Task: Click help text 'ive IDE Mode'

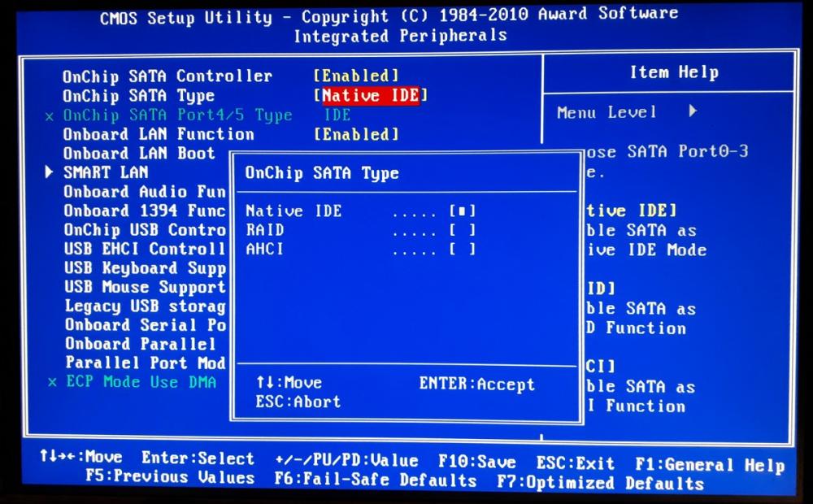Action: (x=646, y=250)
